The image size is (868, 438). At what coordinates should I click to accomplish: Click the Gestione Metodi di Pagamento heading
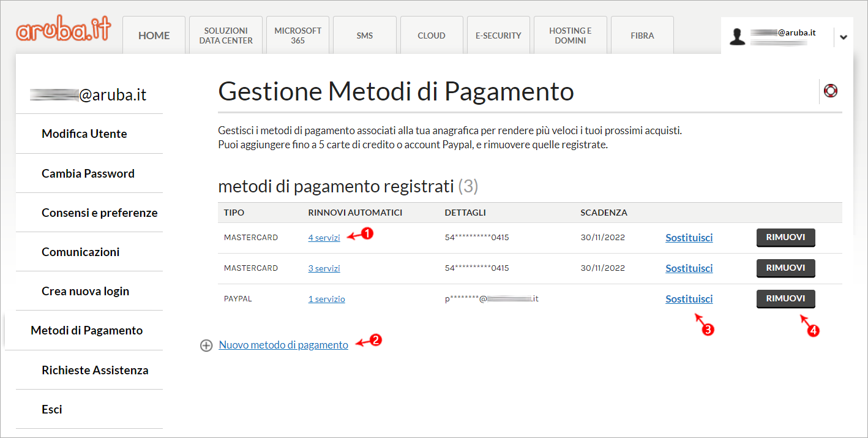(x=396, y=92)
